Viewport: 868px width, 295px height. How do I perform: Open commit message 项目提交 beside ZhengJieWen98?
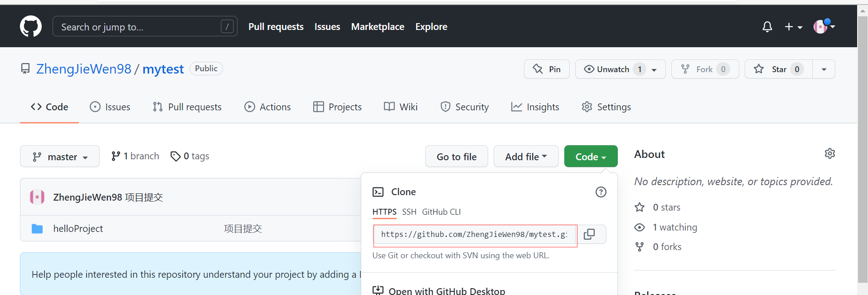coord(144,197)
